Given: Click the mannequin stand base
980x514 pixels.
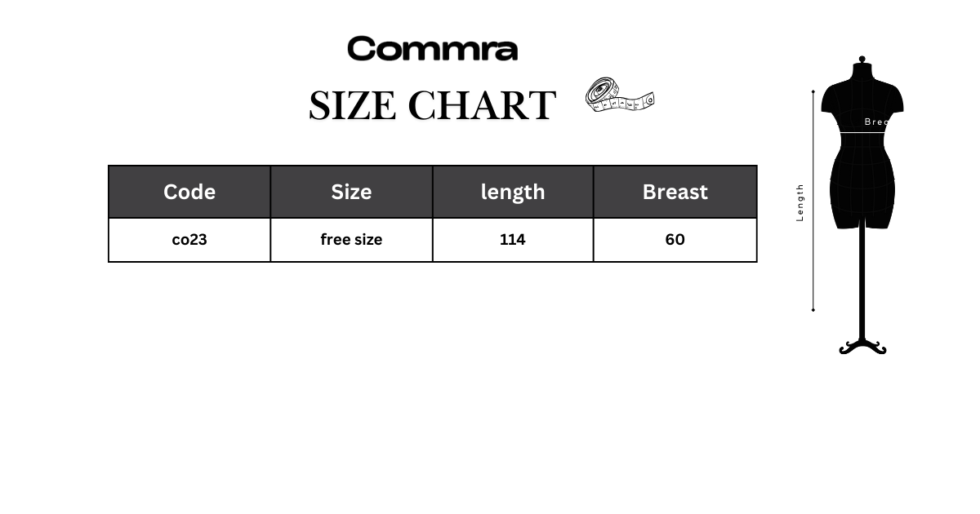Looking at the screenshot, I should pyautogui.click(x=862, y=346).
